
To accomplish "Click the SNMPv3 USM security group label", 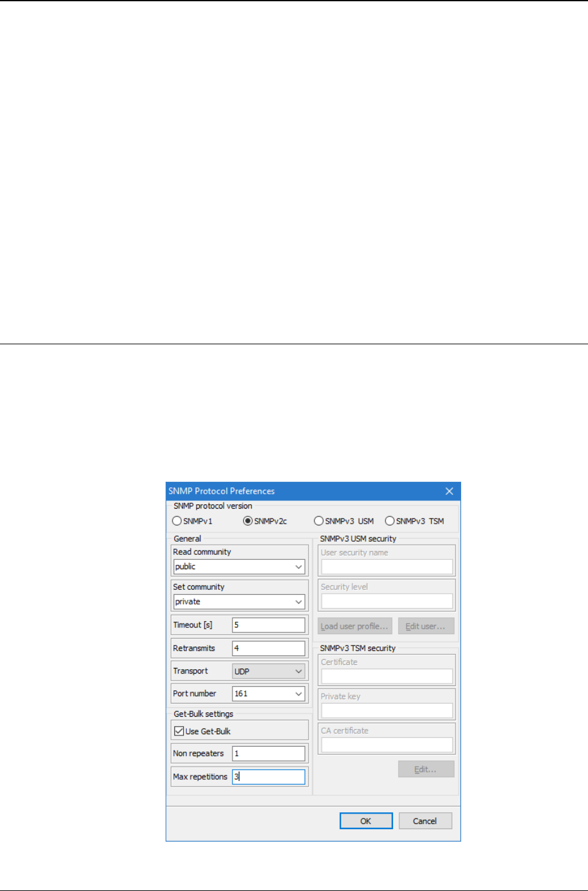I will 358,539.
